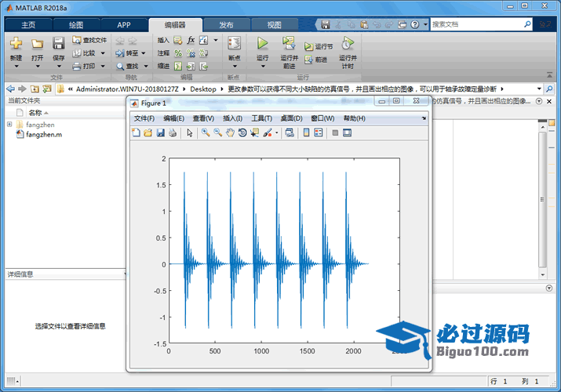Open the New (新建) dropdown in ribbon
The image size is (561, 392).
coord(16,58)
